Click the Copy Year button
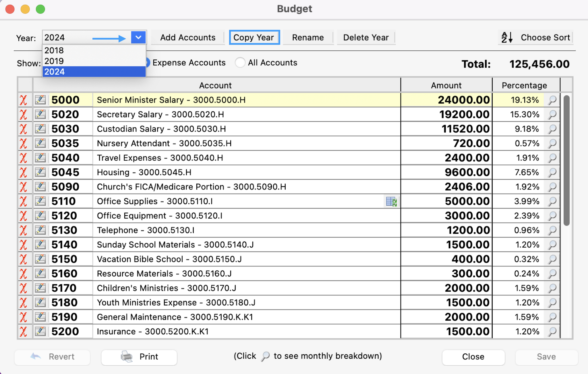 click(254, 38)
